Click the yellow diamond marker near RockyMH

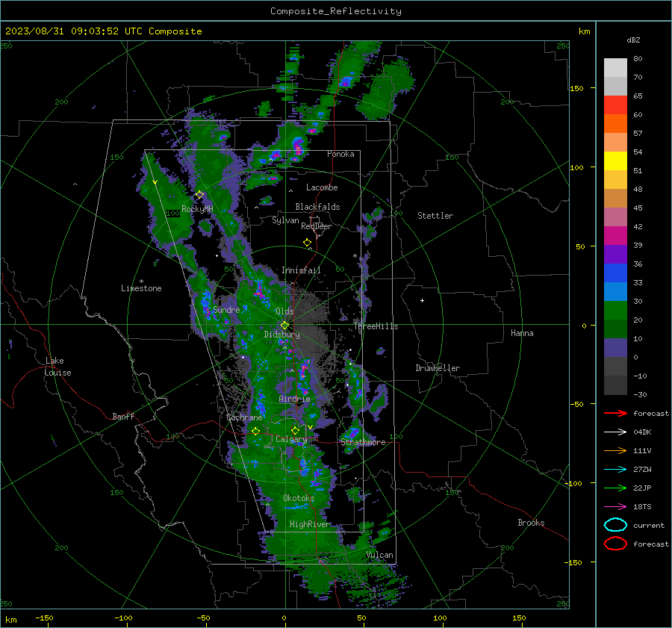coord(199,195)
